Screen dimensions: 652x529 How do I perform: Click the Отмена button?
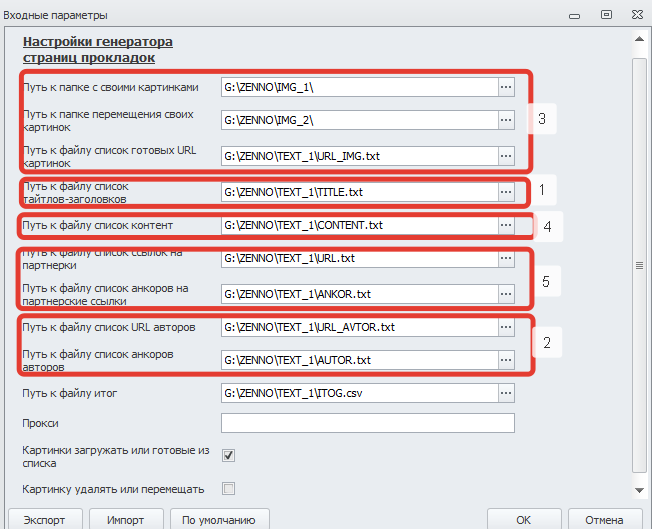click(604, 520)
